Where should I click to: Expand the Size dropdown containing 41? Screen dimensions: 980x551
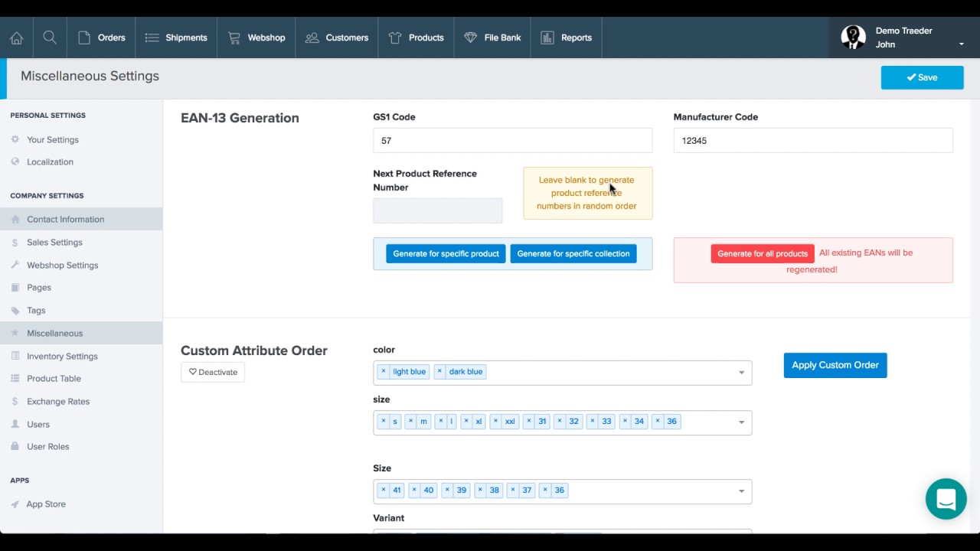point(741,491)
